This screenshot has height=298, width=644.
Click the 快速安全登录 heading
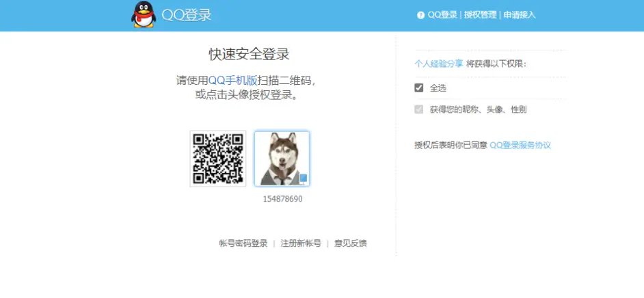(x=250, y=54)
